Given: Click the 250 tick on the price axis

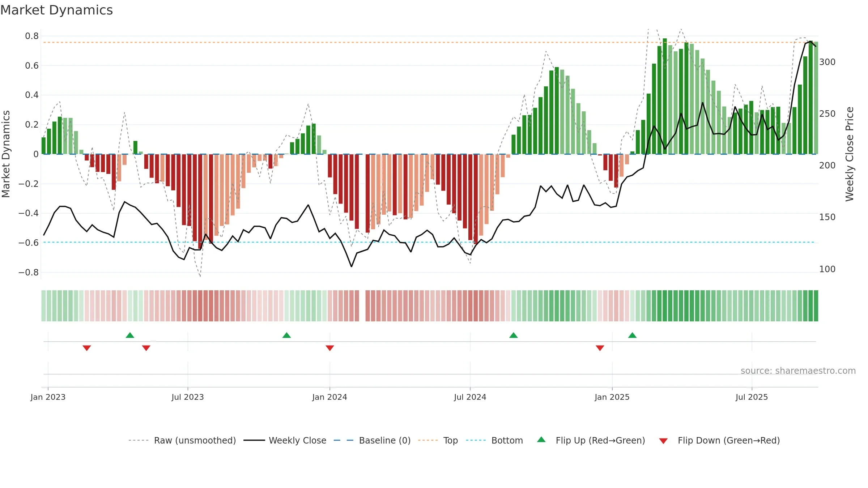Looking at the screenshot, I should point(827,114).
